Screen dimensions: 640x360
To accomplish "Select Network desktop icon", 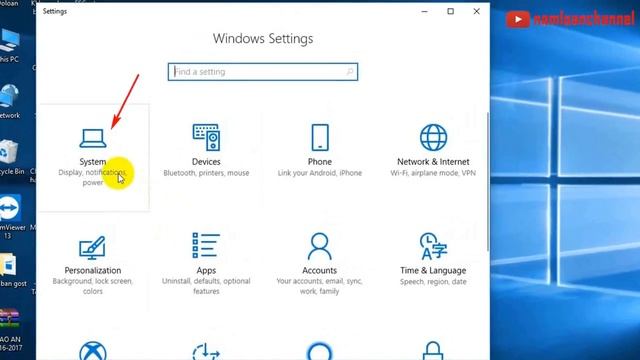I will click(9, 101).
